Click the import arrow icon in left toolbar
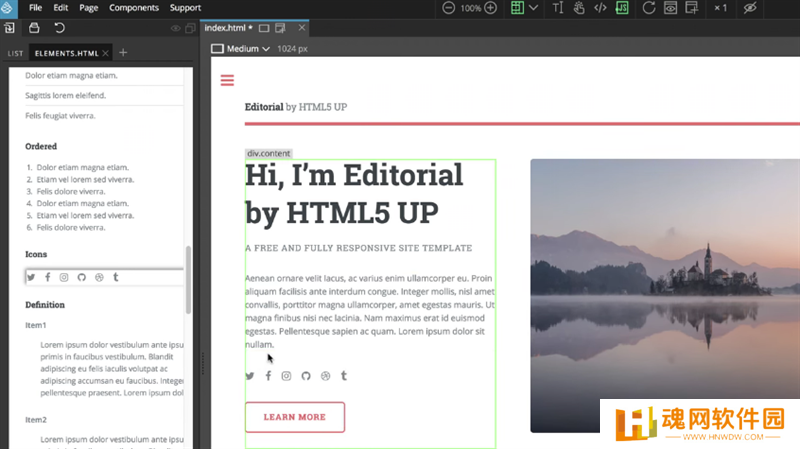800x449 pixels. click(10, 28)
